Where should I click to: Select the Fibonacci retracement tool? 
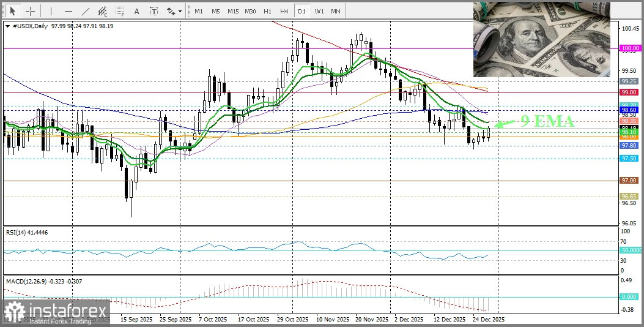coord(119,11)
